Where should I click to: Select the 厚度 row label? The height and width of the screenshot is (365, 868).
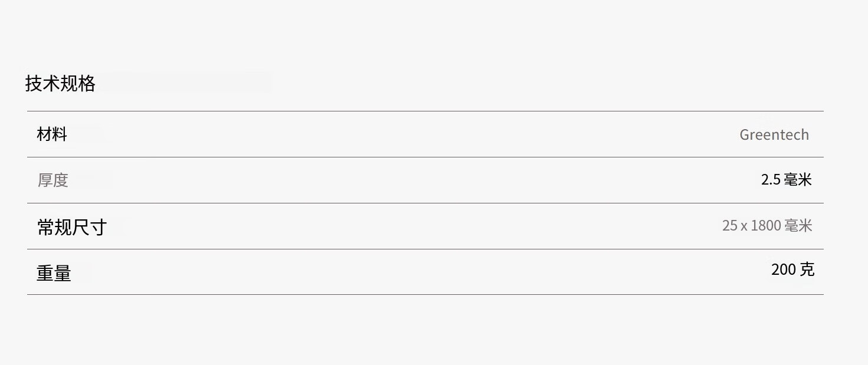coord(53,180)
